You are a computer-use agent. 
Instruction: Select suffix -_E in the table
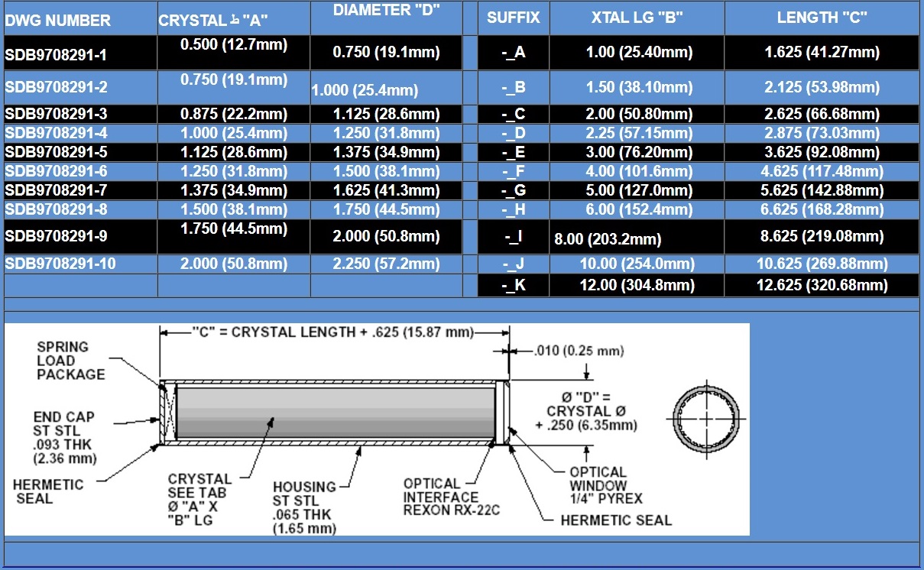[513, 151]
